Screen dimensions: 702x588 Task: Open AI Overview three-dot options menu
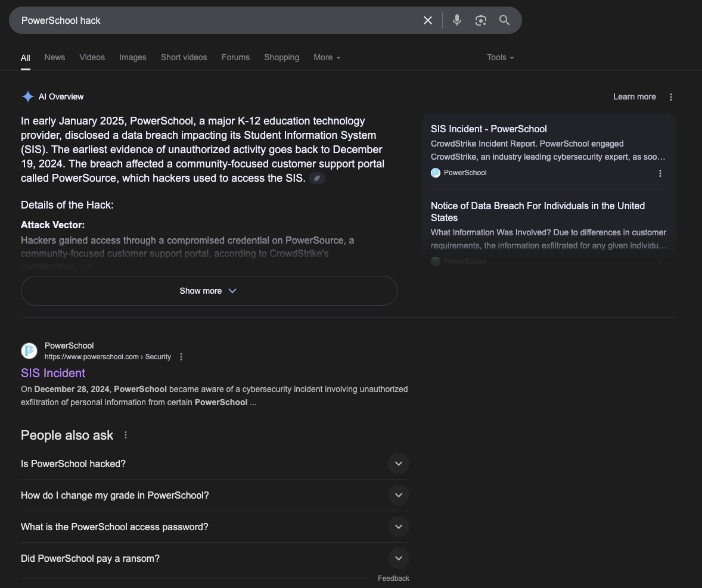(x=670, y=97)
